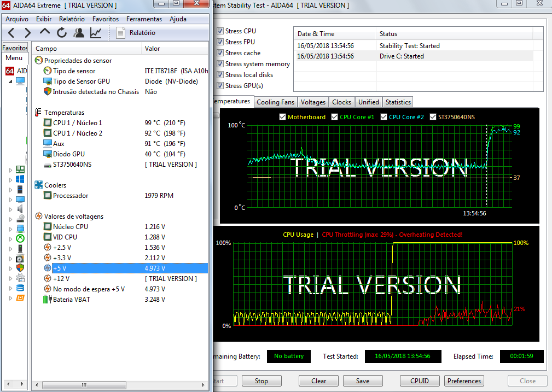This screenshot has width=552, height=392.
Task: Open the line graph toolbar icon
Action: [x=96, y=33]
